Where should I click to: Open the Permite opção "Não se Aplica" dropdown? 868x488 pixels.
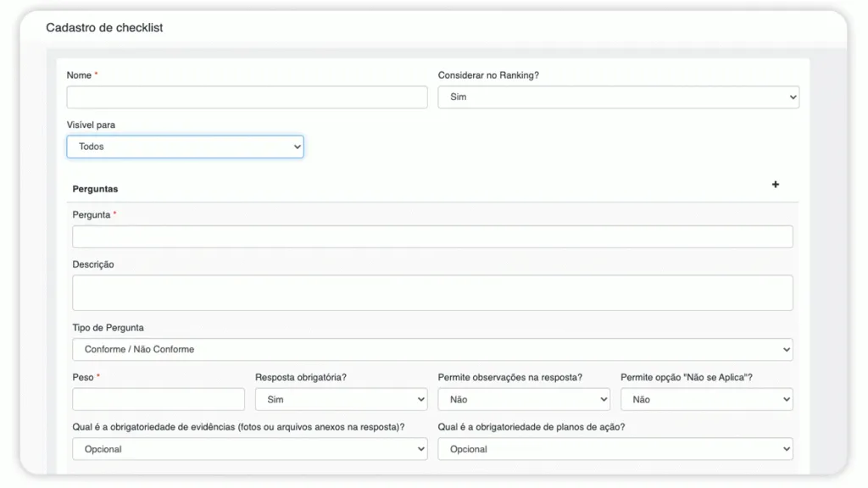coord(706,399)
